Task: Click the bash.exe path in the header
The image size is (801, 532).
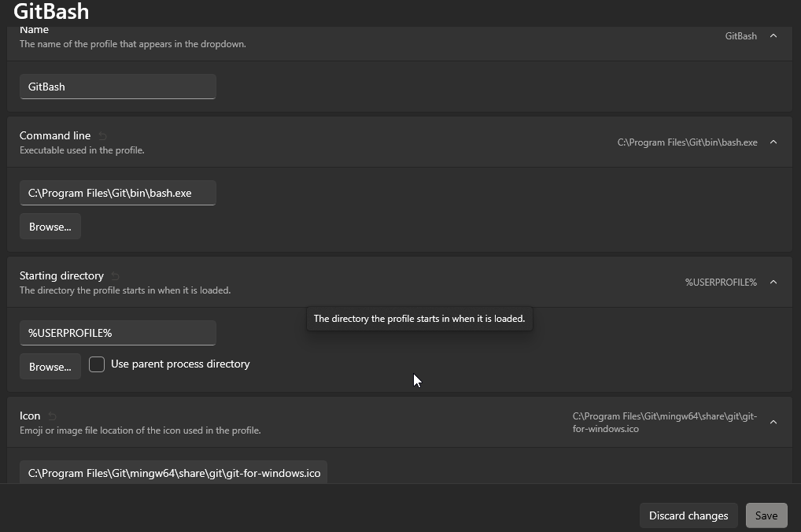Action: 687,142
